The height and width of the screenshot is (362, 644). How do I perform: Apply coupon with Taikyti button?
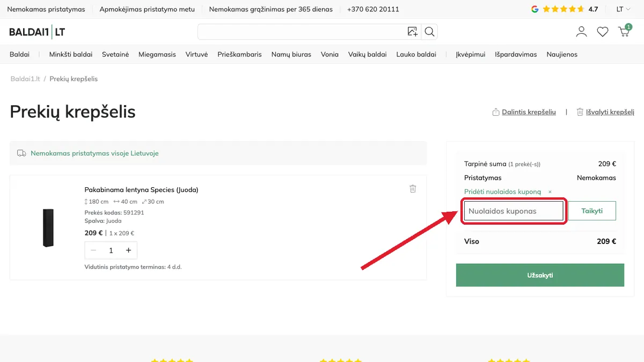point(592,211)
